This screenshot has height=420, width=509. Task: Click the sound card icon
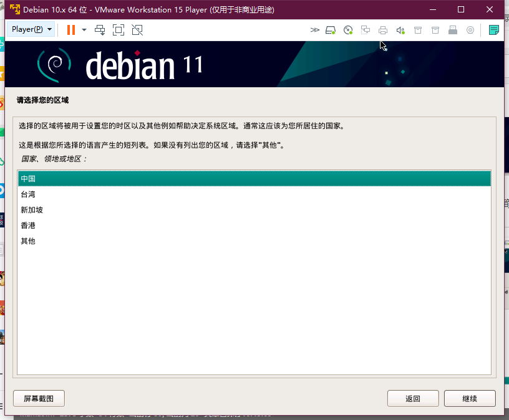tap(400, 30)
